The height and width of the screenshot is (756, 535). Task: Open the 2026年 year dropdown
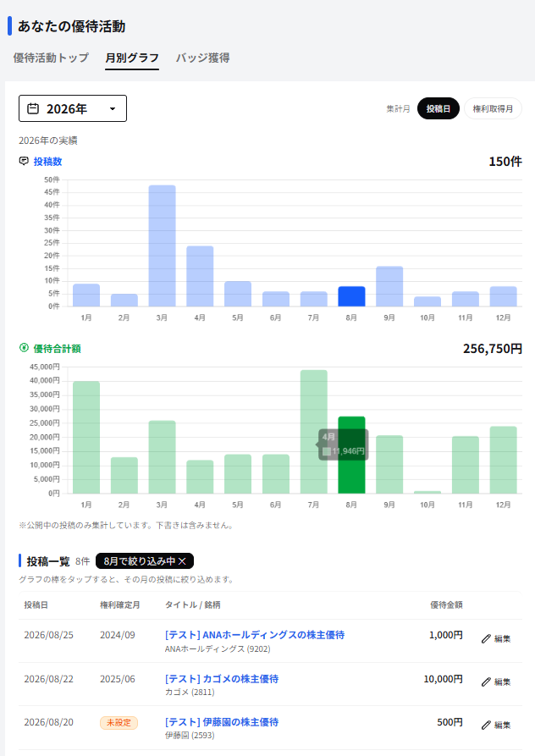pyautogui.click(x=73, y=108)
